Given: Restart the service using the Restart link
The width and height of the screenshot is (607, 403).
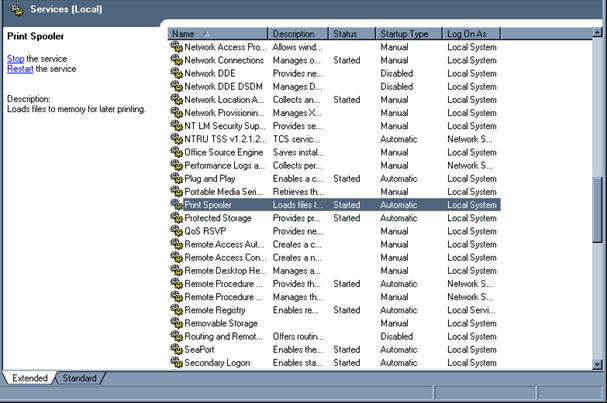Looking at the screenshot, I should (x=20, y=69).
